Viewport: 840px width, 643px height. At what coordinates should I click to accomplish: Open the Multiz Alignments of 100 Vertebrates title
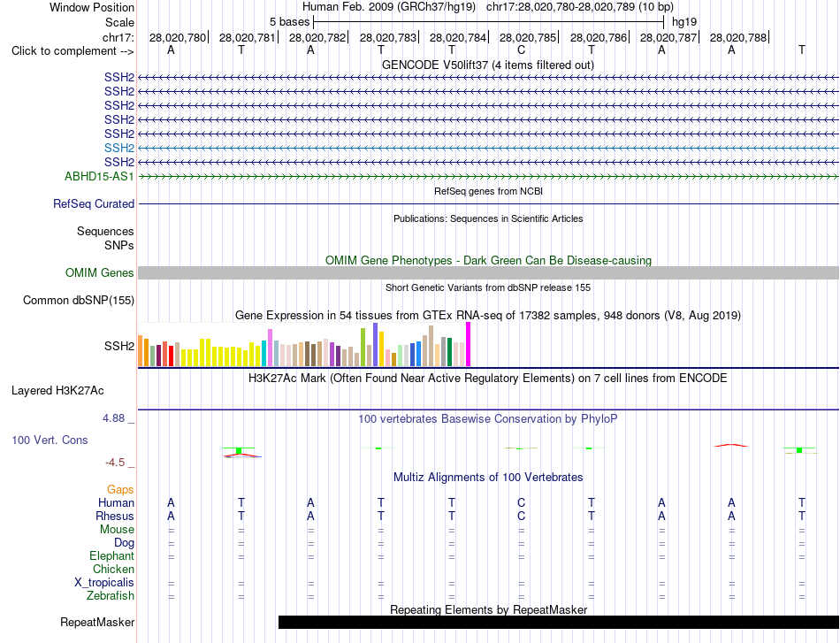(488, 477)
